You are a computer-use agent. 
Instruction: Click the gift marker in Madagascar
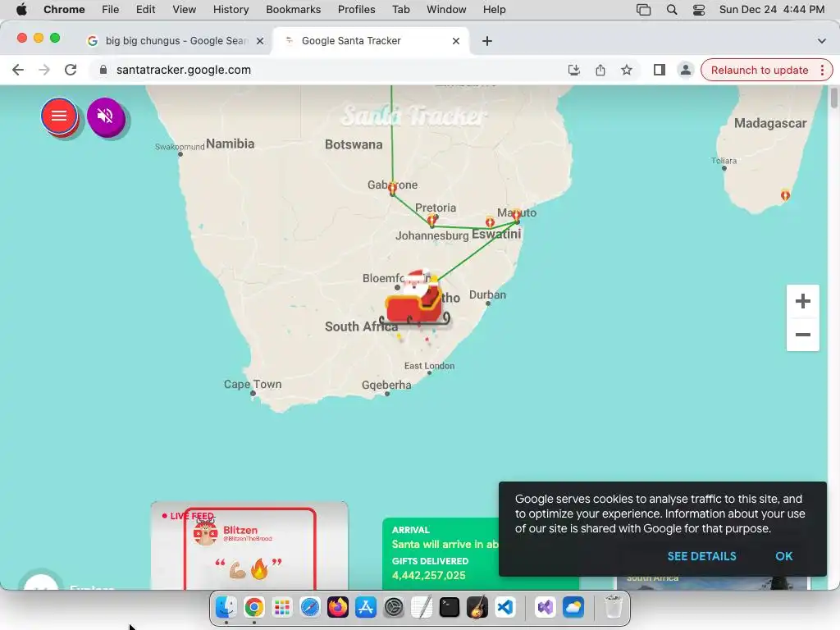[x=785, y=195]
